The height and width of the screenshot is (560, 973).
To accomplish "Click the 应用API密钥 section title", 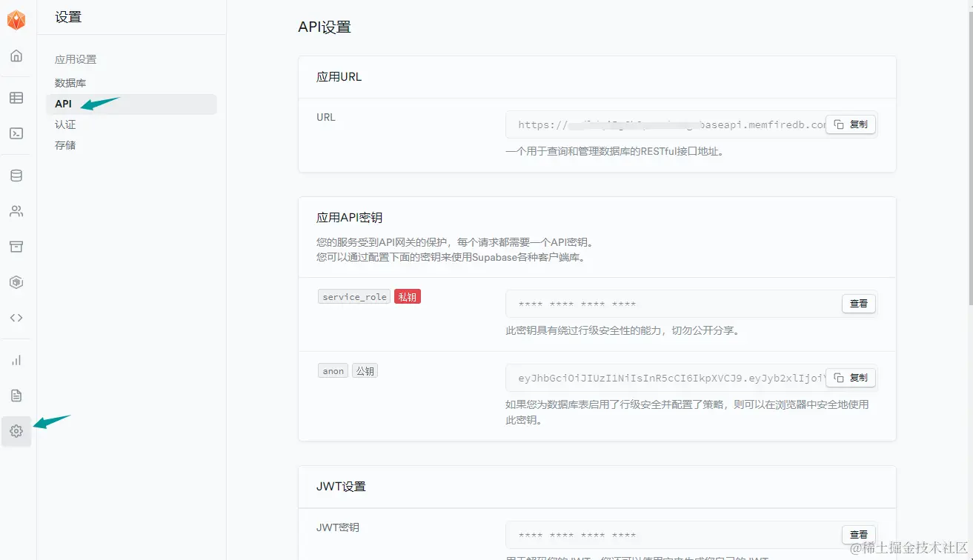I will [x=349, y=218].
